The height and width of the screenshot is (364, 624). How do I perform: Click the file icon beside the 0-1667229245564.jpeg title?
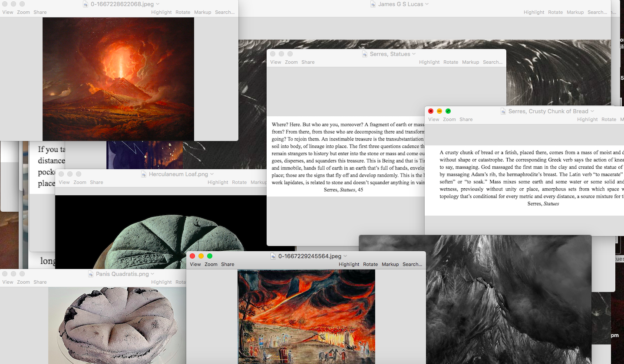(274, 256)
